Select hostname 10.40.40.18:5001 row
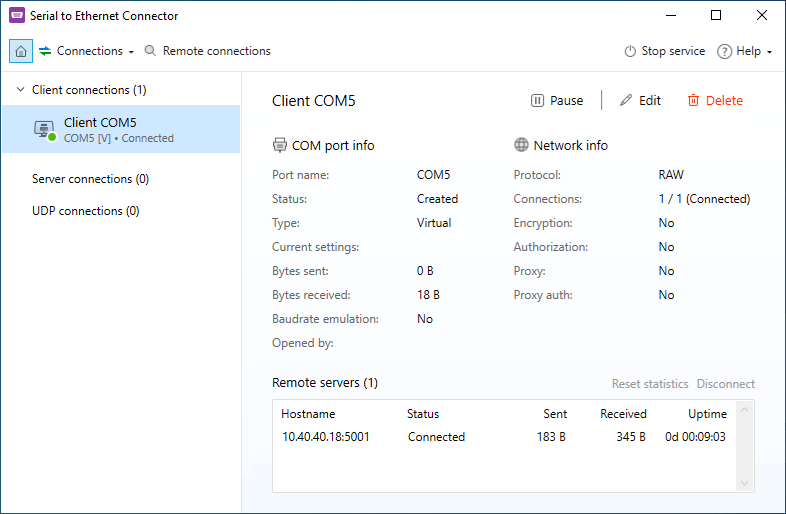The image size is (786, 514). (x=504, y=437)
